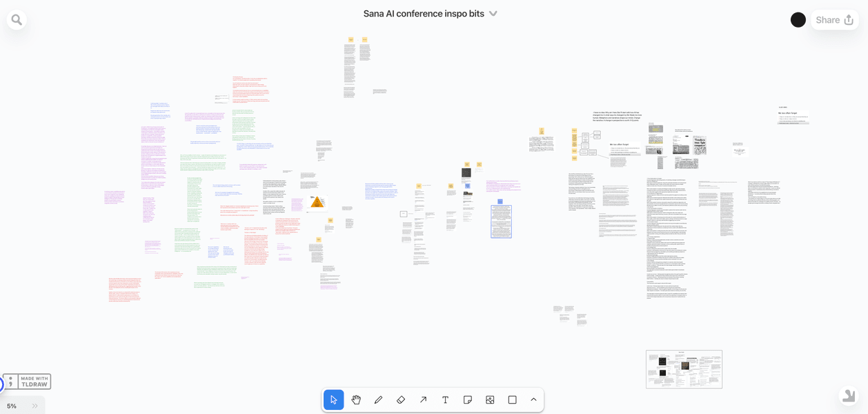Pick the Draw pencil tool
The height and width of the screenshot is (414, 868).
(378, 400)
